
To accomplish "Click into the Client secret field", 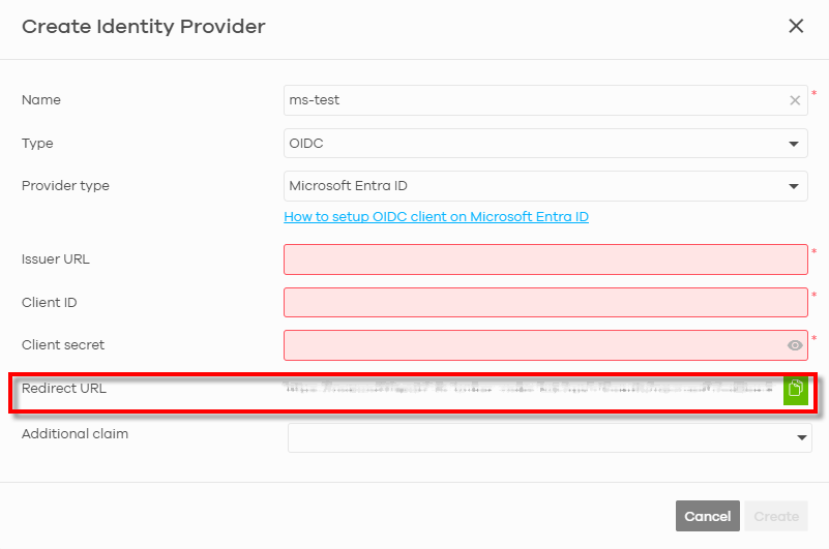I will pos(534,345).
